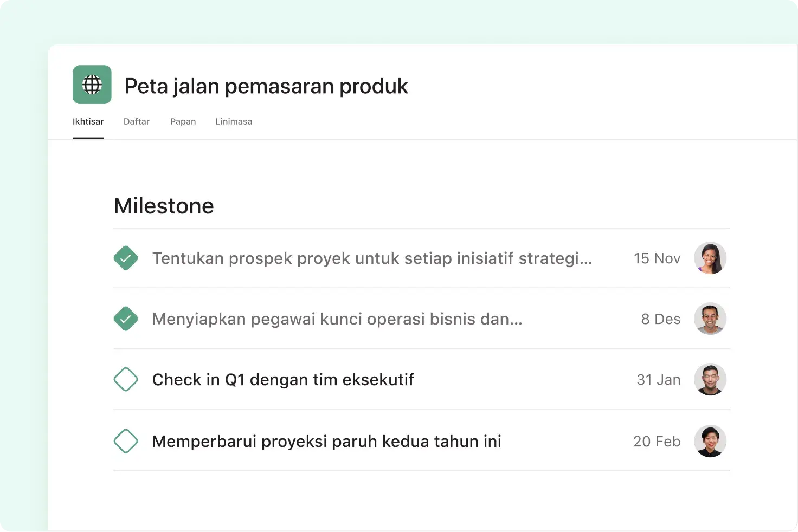Screen dimensions: 798x532
Task: Open assignee avatar of the 15 Nov milestone
Action: pyautogui.click(x=710, y=258)
